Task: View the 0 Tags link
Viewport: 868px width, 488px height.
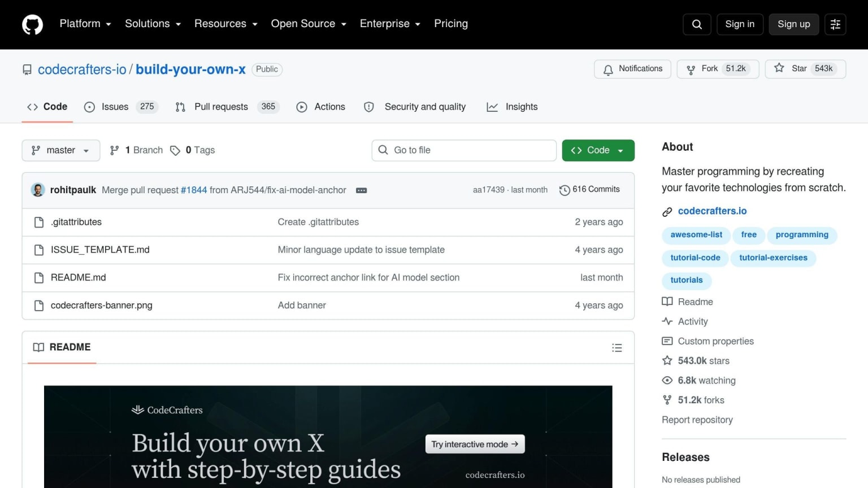Action: [193, 150]
